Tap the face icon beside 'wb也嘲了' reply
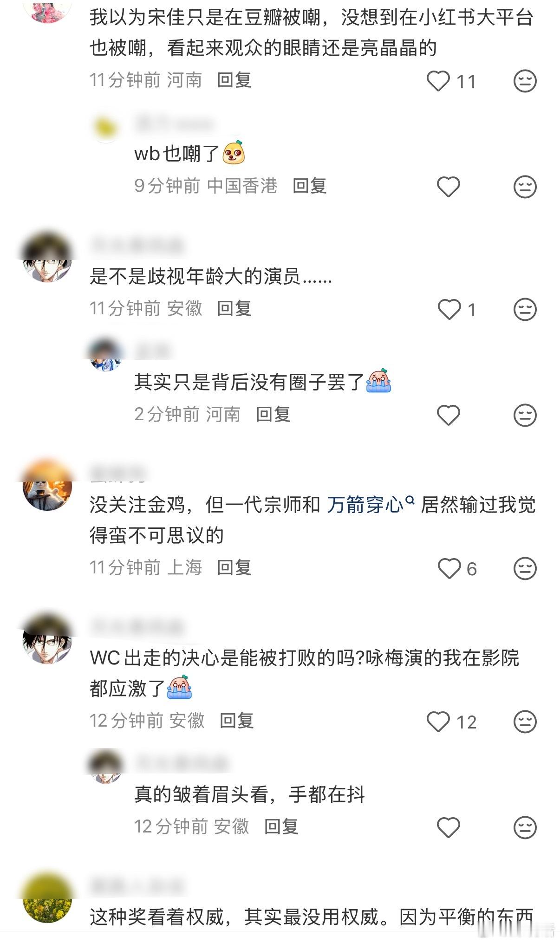Viewport: 560px width, 943px height. point(525,187)
